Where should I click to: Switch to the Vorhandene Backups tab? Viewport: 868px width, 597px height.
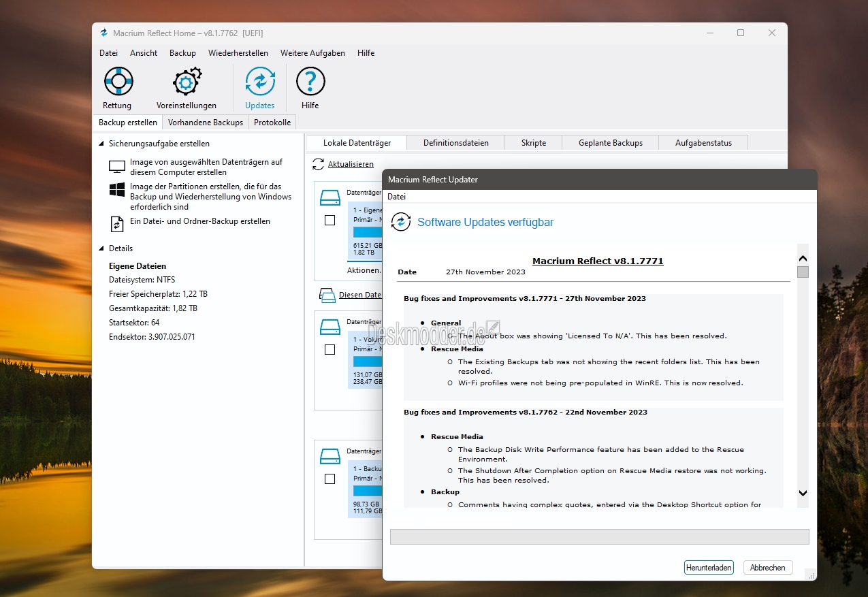coord(206,123)
